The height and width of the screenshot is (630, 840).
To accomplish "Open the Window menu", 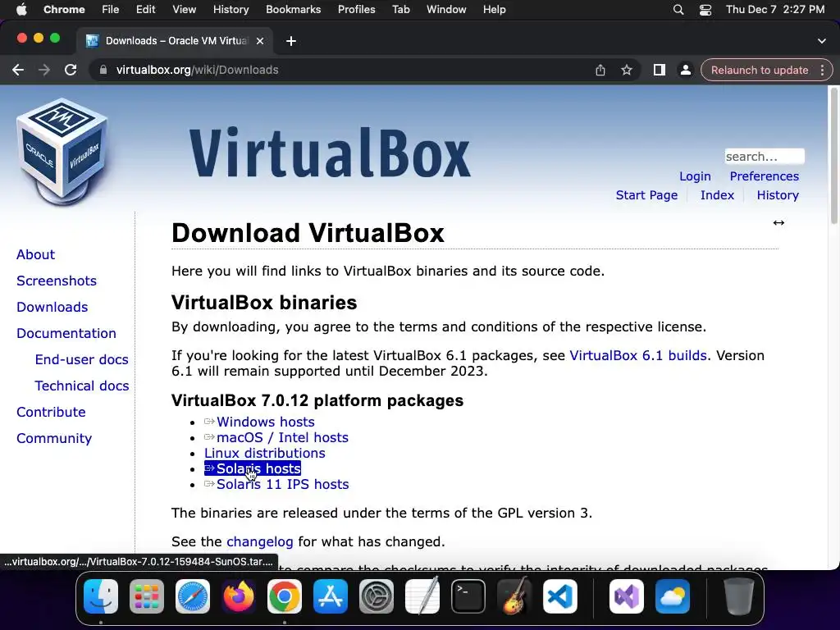I will click(446, 10).
